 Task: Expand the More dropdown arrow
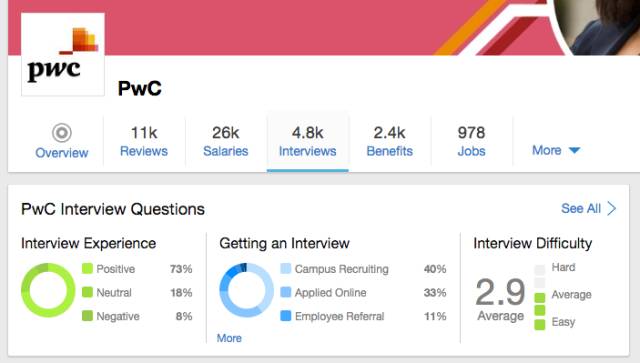574,151
